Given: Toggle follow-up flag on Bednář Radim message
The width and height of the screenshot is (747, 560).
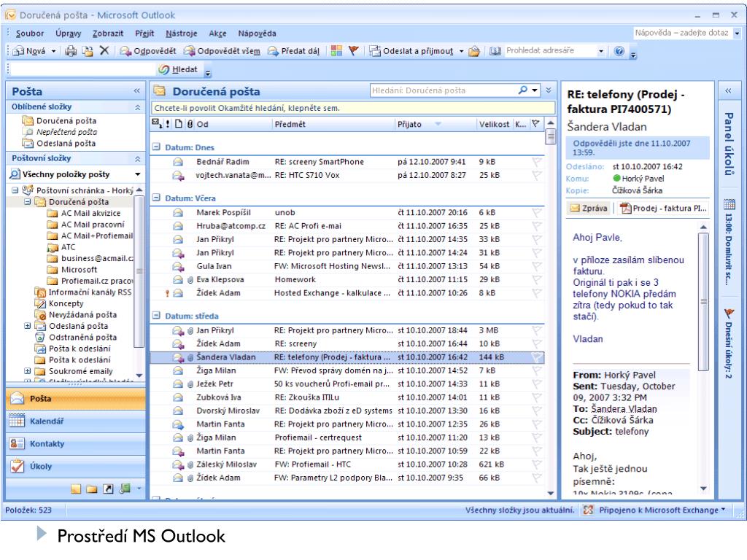Looking at the screenshot, I should [x=537, y=162].
